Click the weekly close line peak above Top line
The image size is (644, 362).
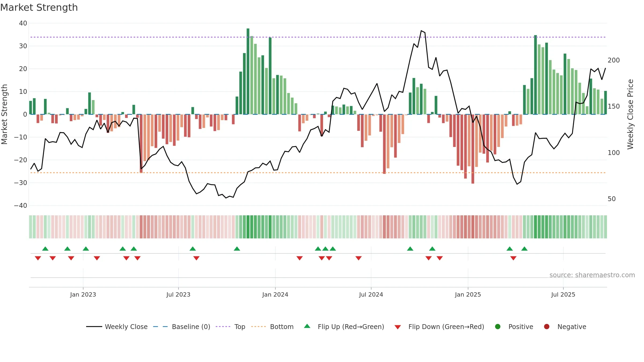pyautogui.click(x=421, y=31)
